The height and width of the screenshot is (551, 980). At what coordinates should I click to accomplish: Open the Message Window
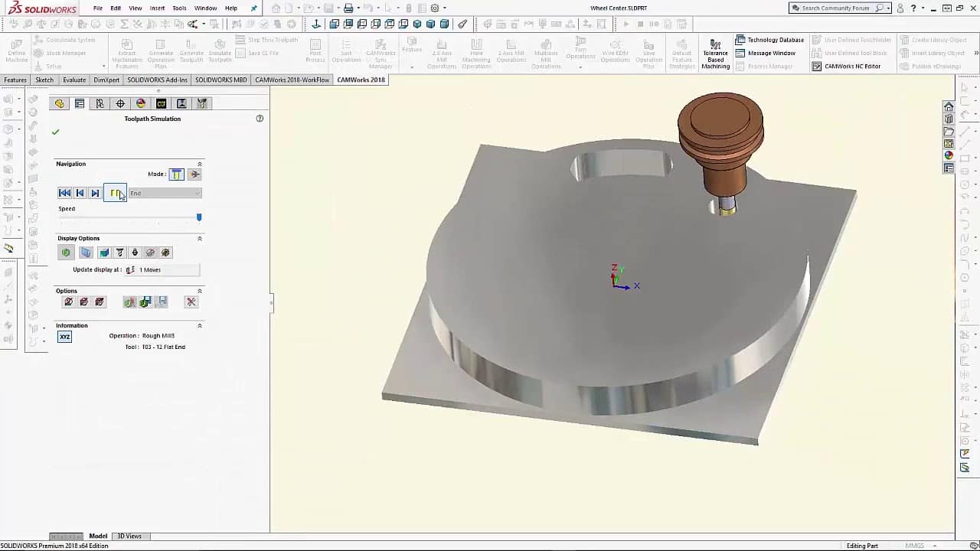(x=765, y=53)
